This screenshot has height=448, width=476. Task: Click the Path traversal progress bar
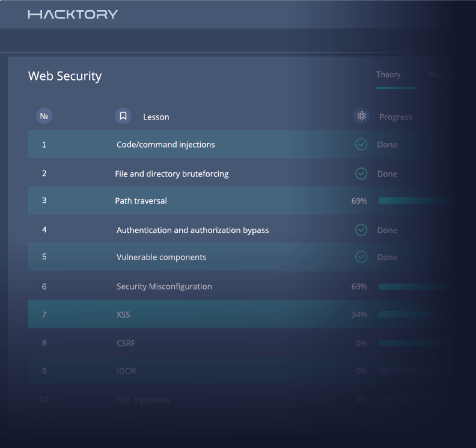(416, 200)
